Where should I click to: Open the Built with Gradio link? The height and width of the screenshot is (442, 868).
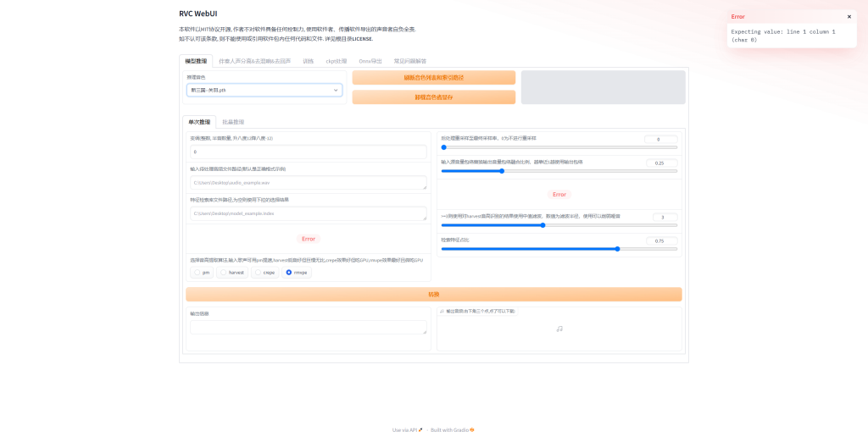click(x=452, y=430)
